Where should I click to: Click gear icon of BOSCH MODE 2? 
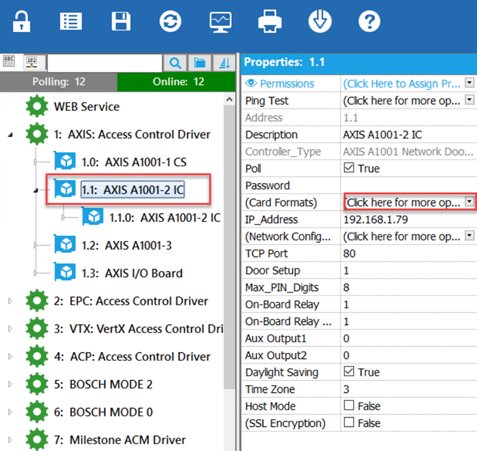point(37,384)
